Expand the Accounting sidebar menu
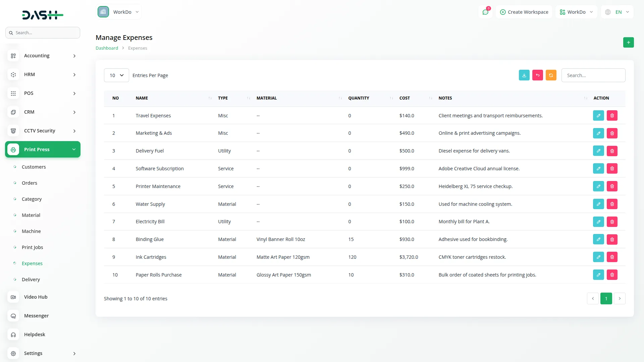This screenshot has height=362, width=644. [43, 56]
